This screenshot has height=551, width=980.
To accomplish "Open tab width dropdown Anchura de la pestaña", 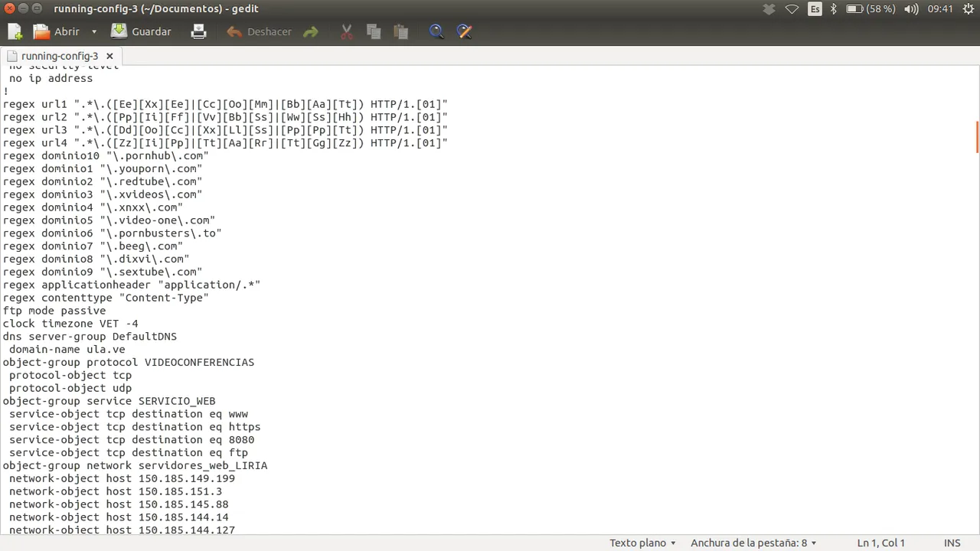I will pyautogui.click(x=753, y=543).
